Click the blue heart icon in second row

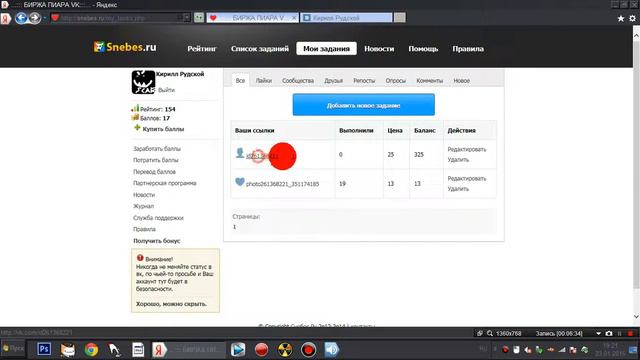tap(240, 182)
